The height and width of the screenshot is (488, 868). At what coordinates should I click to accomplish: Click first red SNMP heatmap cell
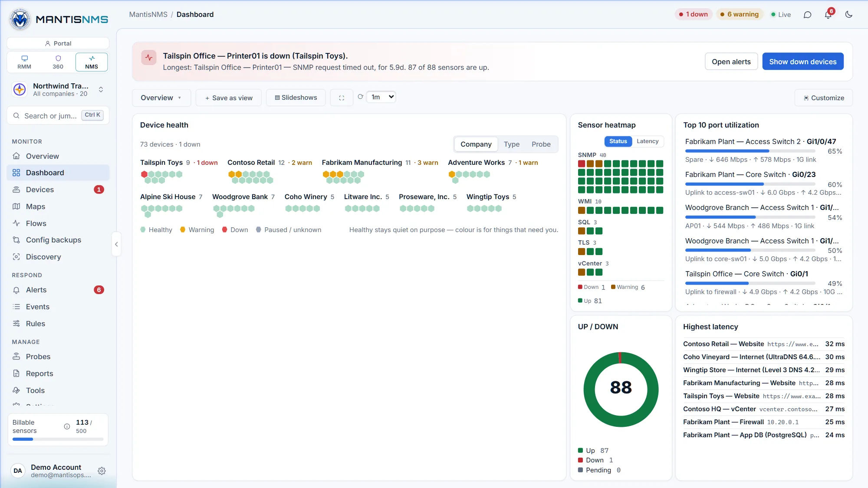(x=582, y=164)
